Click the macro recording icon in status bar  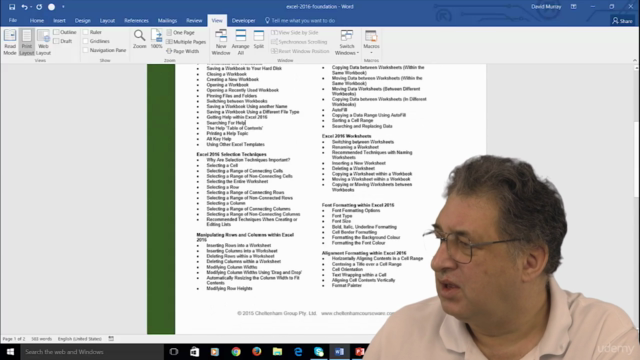[111, 339]
